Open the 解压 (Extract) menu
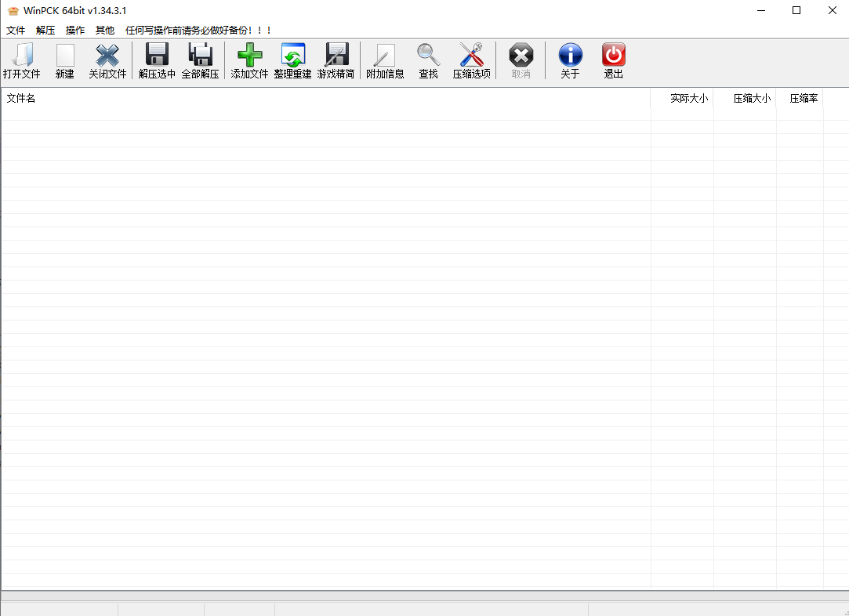Image resolution: width=849 pixels, height=616 pixels. (45, 31)
